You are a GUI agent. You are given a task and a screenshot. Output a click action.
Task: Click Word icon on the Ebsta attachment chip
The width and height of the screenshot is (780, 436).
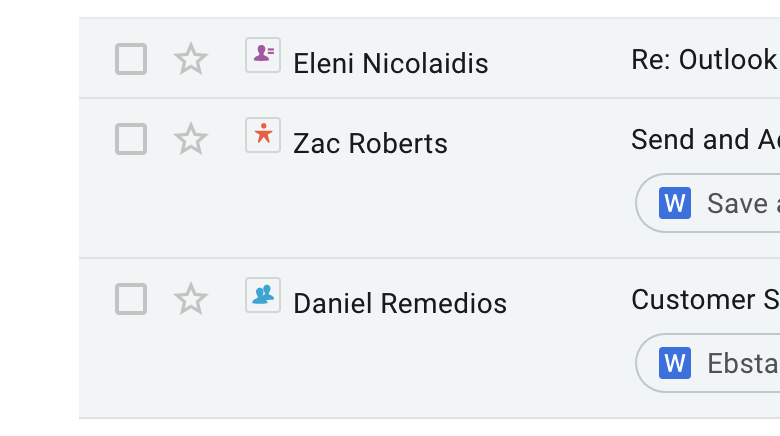point(675,362)
